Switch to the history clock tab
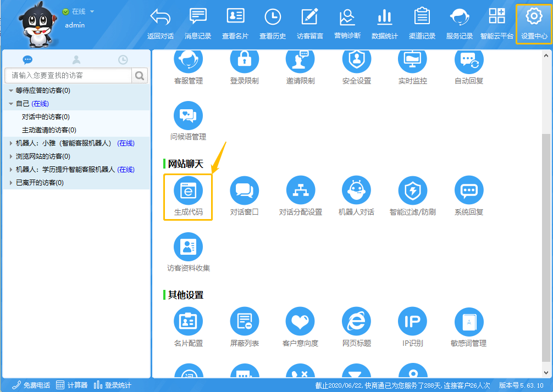Image resolution: width=553 pixels, height=392 pixels. [123, 60]
